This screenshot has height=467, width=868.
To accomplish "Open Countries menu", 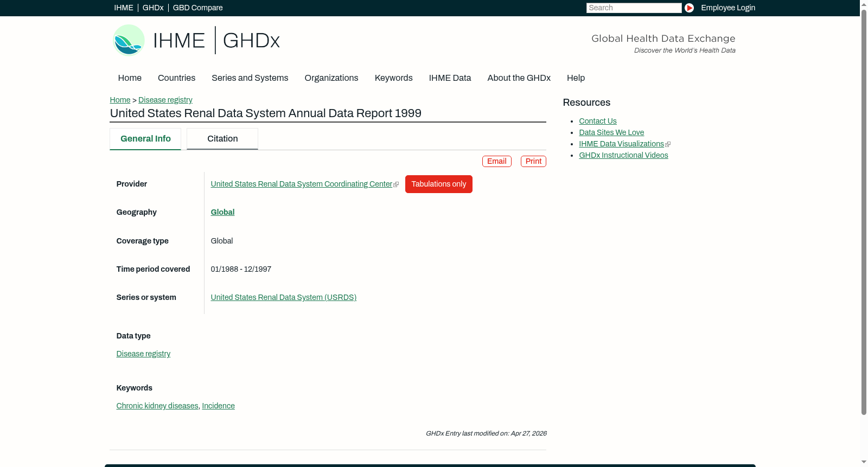I will click(x=176, y=78).
